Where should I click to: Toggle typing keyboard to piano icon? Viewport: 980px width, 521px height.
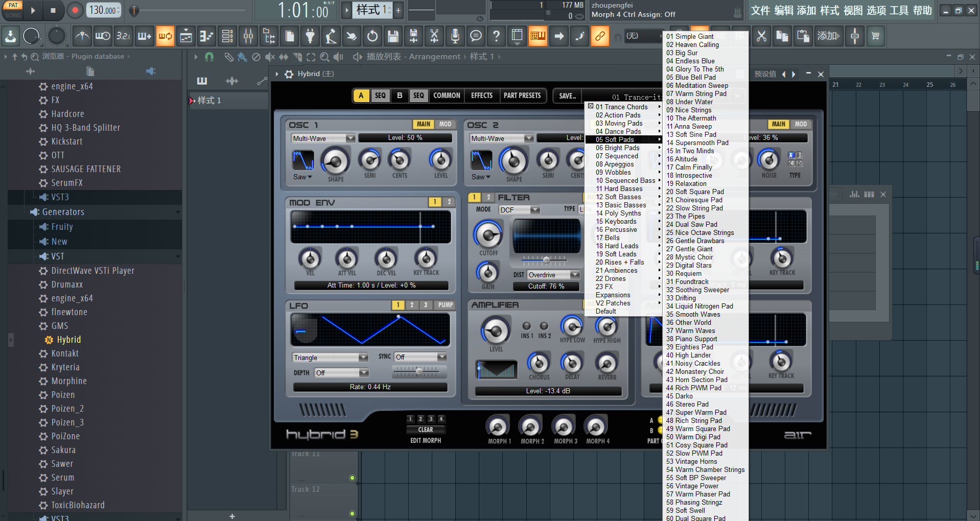[x=538, y=36]
